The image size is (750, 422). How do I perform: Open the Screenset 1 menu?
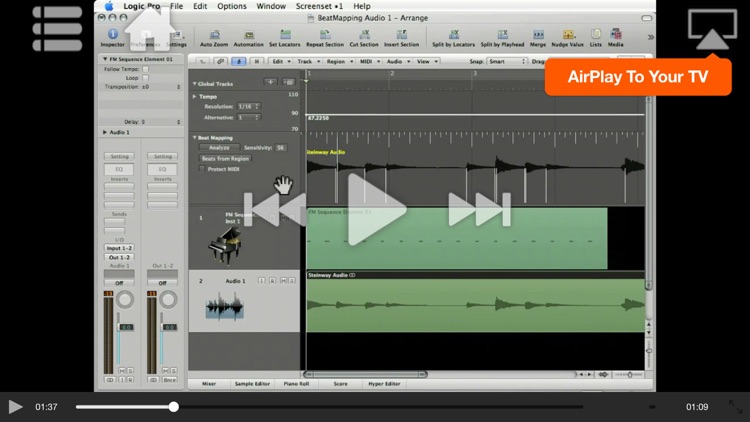click(x=319, y=6)
